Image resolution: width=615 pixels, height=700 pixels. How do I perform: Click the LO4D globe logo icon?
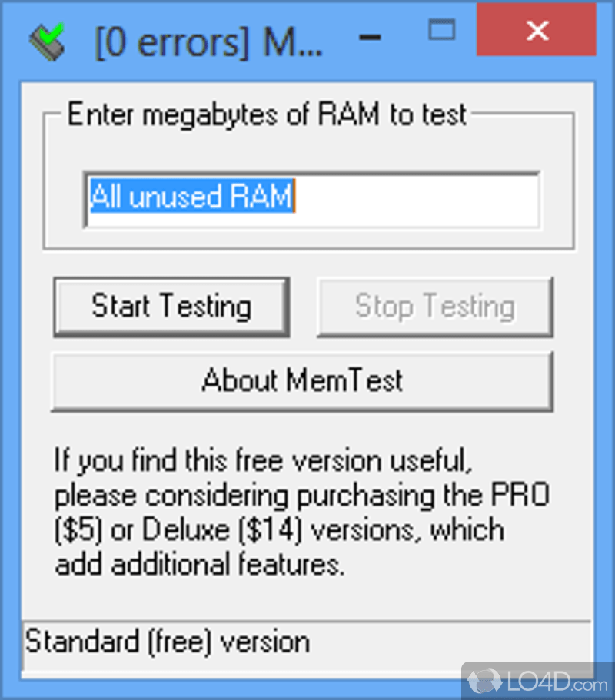tap(484, 682)
